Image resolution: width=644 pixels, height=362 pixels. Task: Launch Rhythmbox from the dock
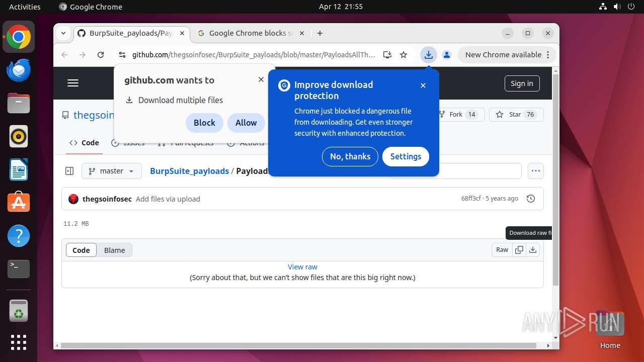click(x=19, y=136)
